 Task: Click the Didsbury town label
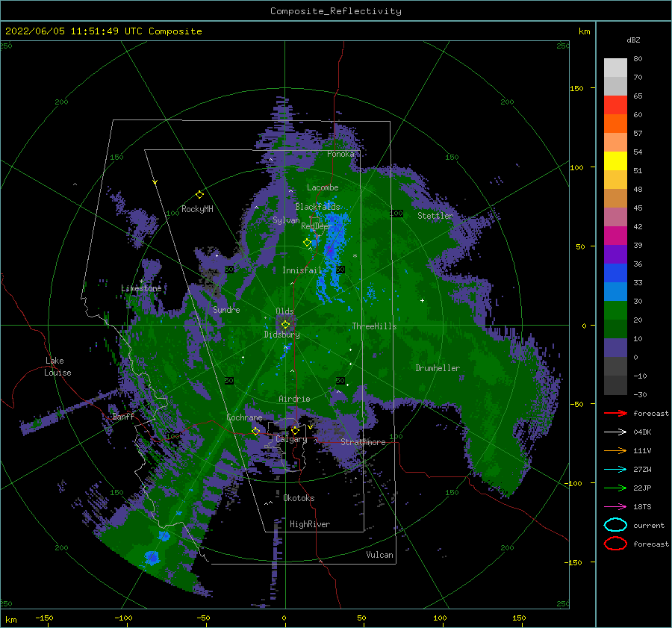tap(281, 335)
